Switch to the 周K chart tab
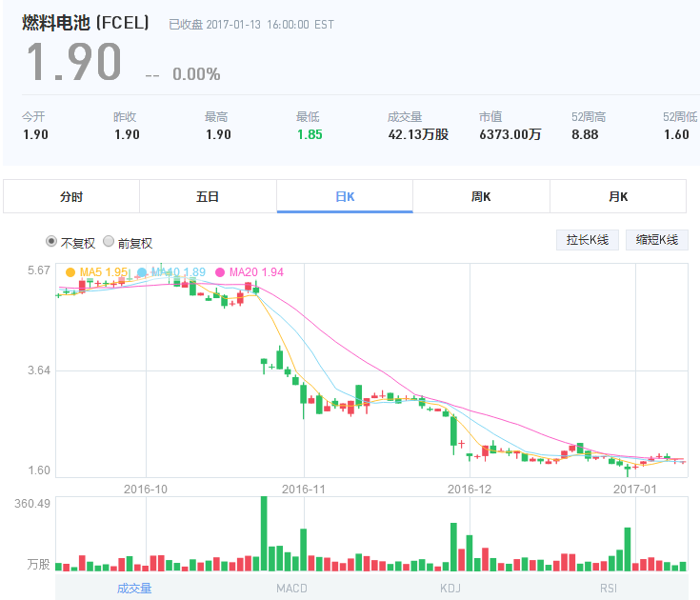The image size is (700, 600). pyautogui.click(x=481, y=197)
